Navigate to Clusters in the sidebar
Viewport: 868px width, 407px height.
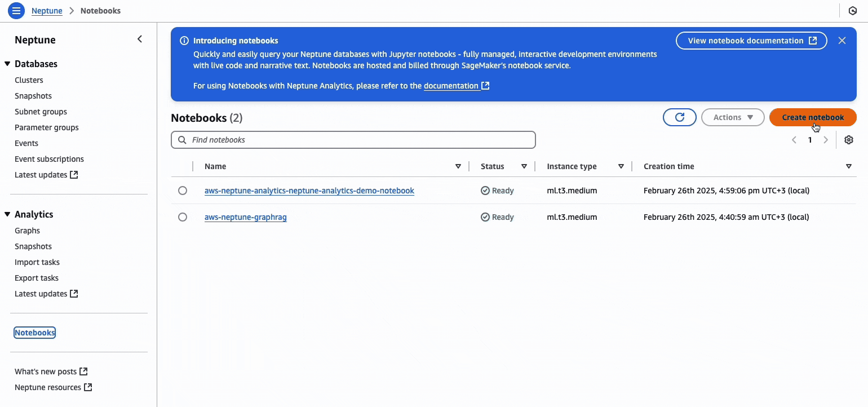pyautogui.click(x=29, y=80)
